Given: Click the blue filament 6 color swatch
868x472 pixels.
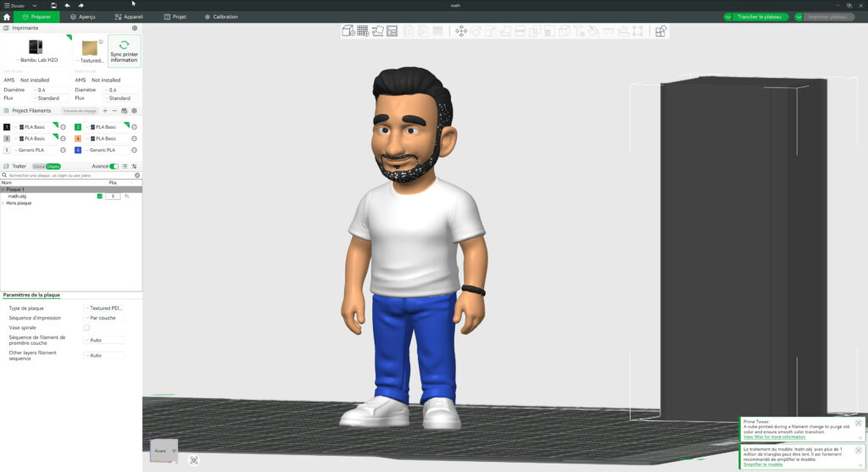Looking at the screenshot, I should pyautogui.click(x=78, y=150).
